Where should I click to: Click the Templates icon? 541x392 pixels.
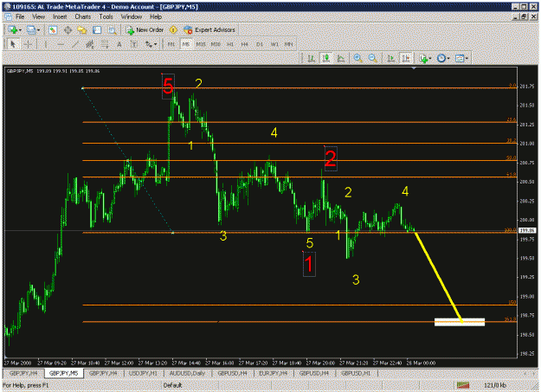point(460,58)
